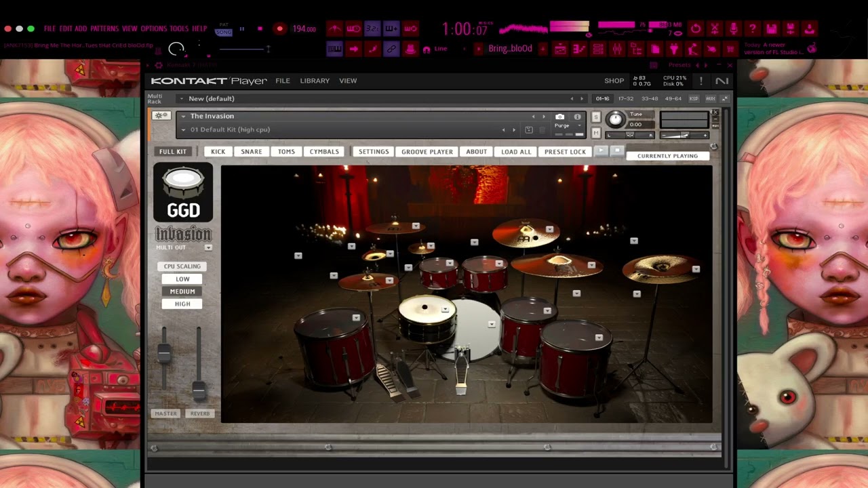This screenshot has height=488, width=868.
Task: Open the Kontakt VIEW menu
Action: [x=348, y=81]
